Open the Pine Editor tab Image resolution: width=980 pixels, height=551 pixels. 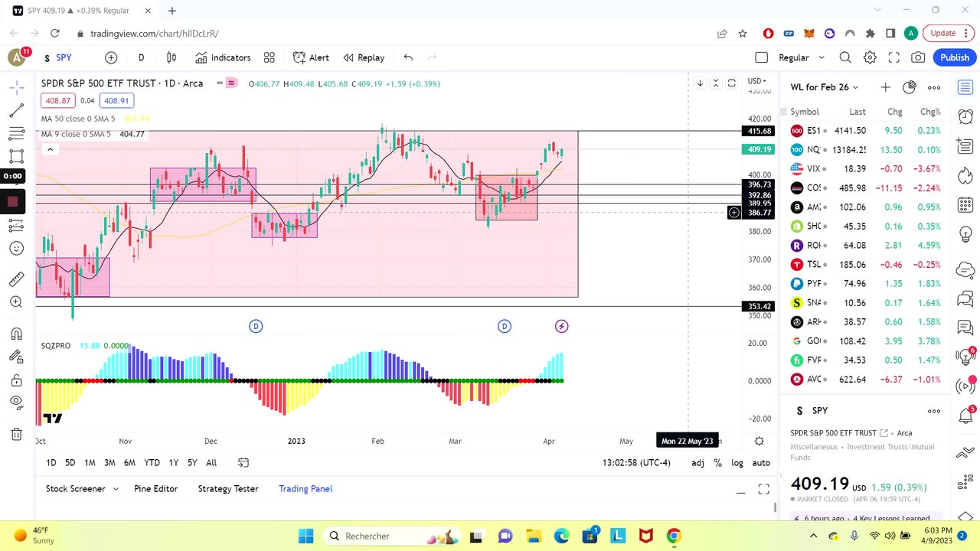pyautogui.click(x=155, y=488)
